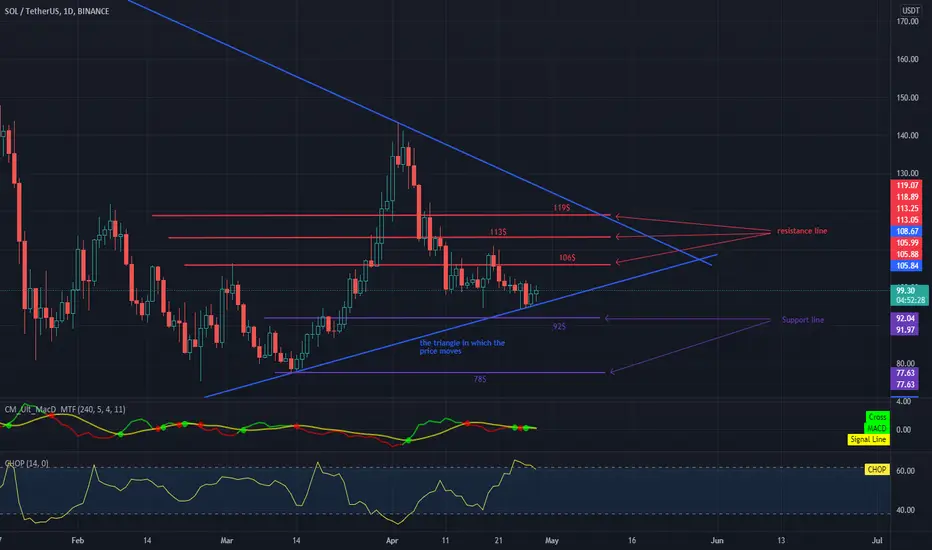932x550 pixels.
Task: Click the 04:52:28 countdown timer
Action: click(909, 300)
